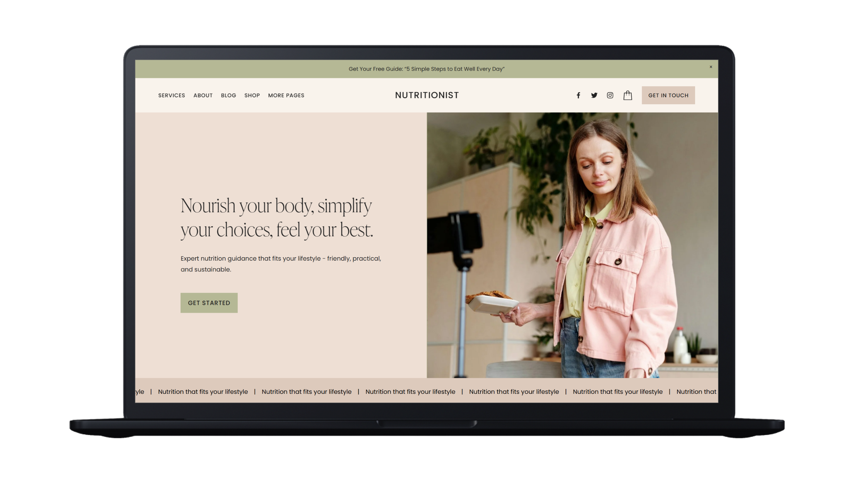Open the Services menu item
The height and width of the screenshot is (489, 868).
point(172,95)
